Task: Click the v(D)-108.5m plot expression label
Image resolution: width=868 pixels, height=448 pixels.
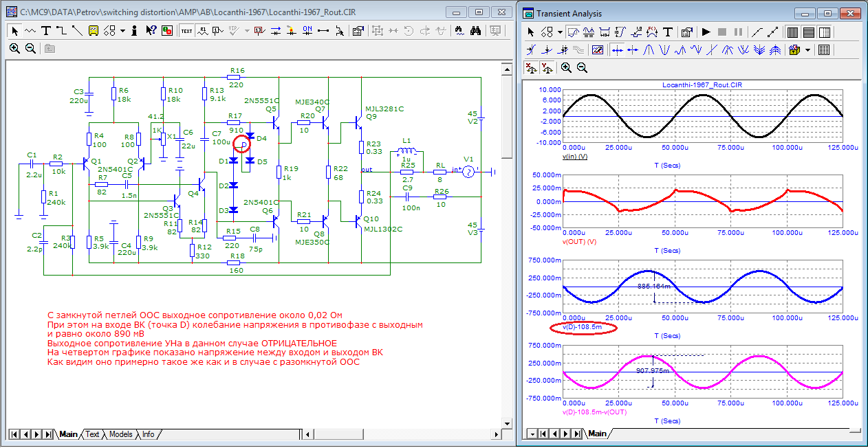Action: (583, 328)
